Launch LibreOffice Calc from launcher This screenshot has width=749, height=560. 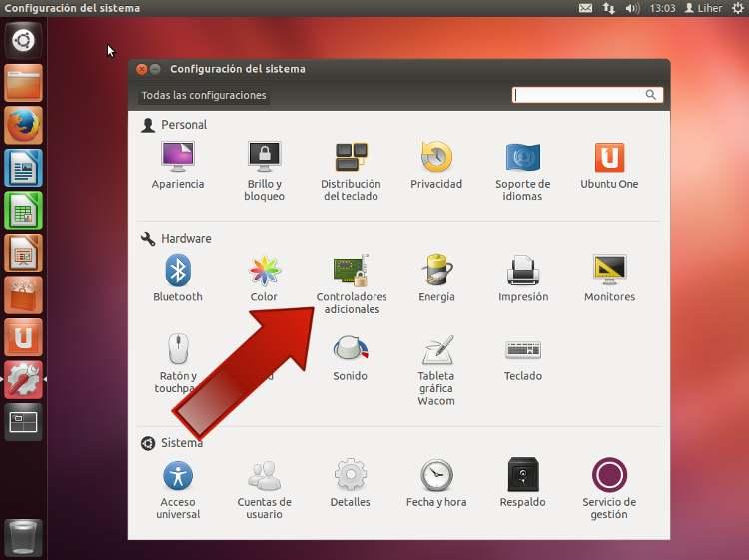point(23,210)
